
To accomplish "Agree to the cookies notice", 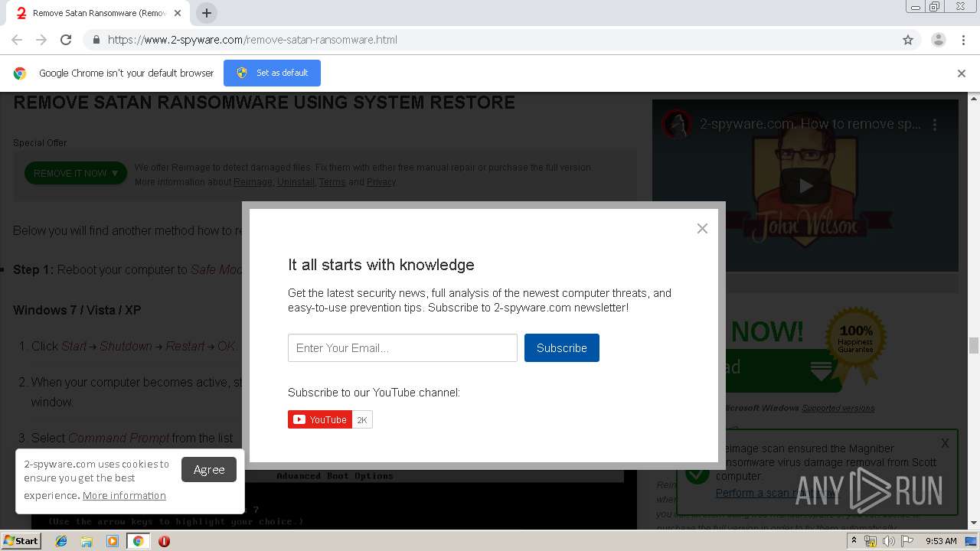I will 209,469.
